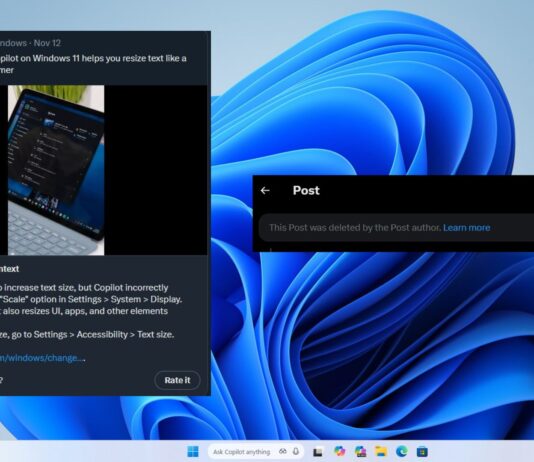Open Microsoft Store from the taskbar
Viewport: 534px width, 462px height.
click(422, 451)
